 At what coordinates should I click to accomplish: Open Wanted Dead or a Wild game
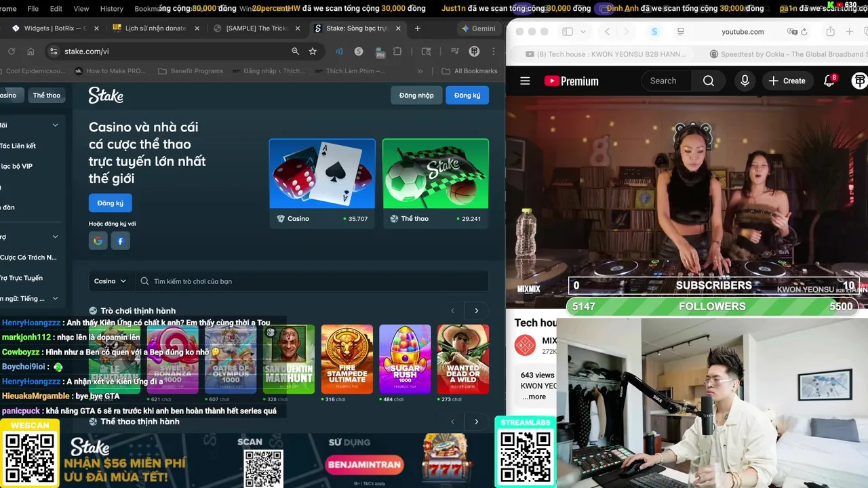tap(463, 359)
